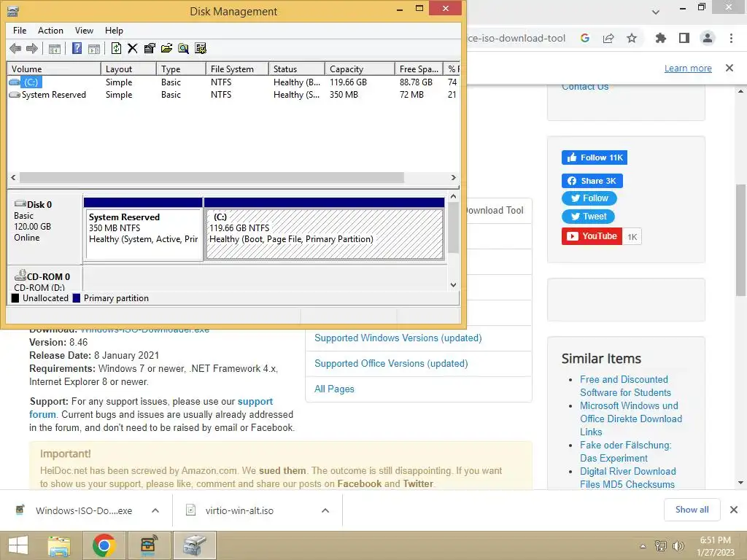Click the Twitter Follow button
The width and height of the screenshot is (747, 560).
(589, 198)
